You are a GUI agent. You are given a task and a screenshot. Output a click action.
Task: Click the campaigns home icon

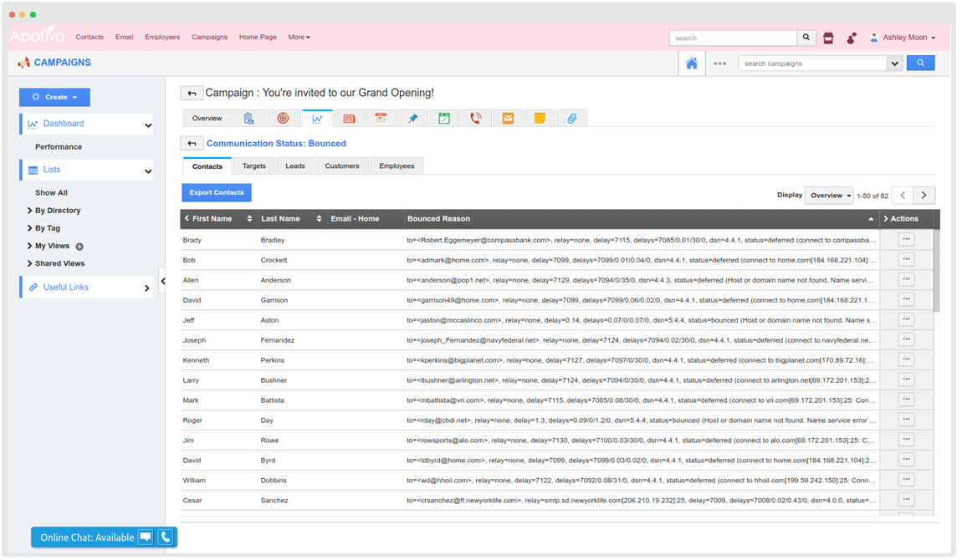692,64
